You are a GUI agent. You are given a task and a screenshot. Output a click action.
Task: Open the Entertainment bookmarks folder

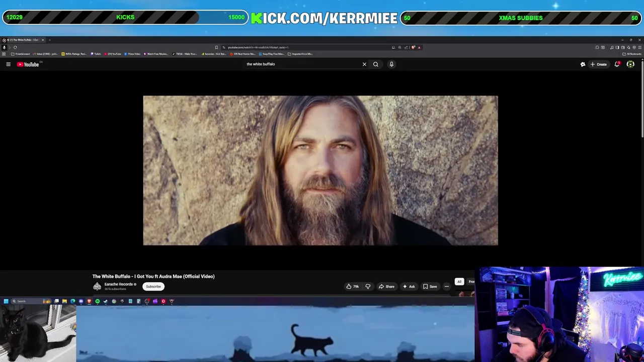(21, 54)
